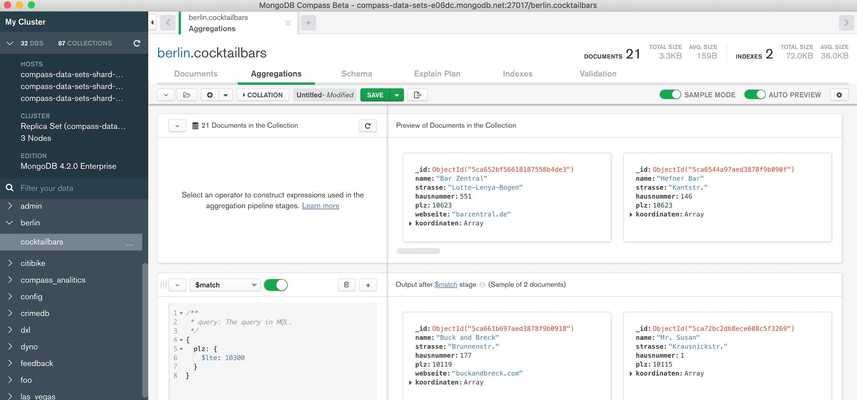Click the Untitled - Modified pipeline name
857x400 pixels.
click(x=325, y=95)
